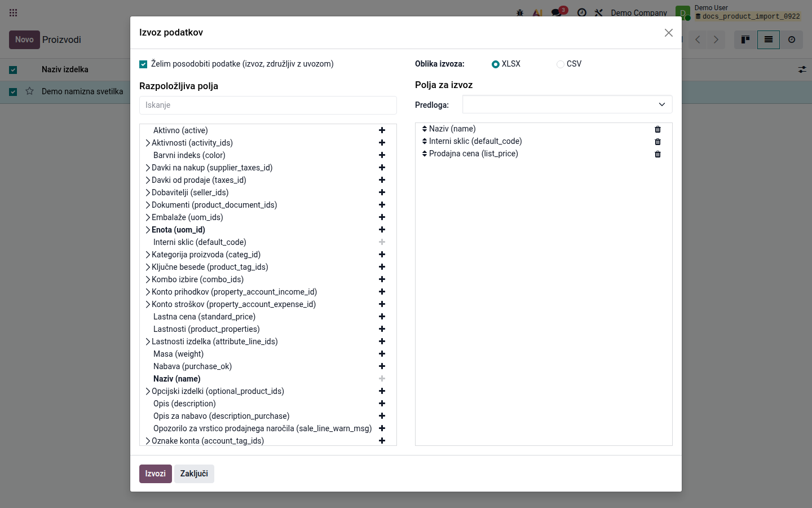The image size is (812, 508).
Task: Open Demo Company switcher menu
Action: click(638, 12)
